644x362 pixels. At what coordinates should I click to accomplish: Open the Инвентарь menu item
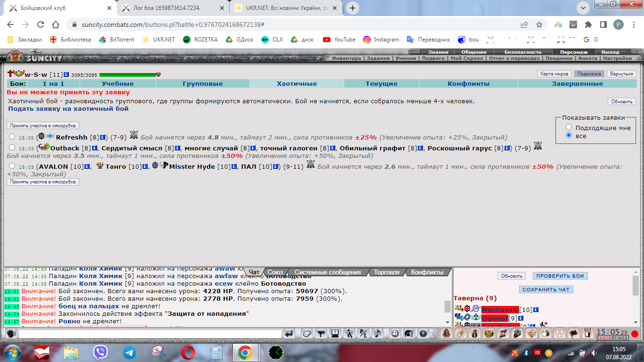click(x=347, y=58)
